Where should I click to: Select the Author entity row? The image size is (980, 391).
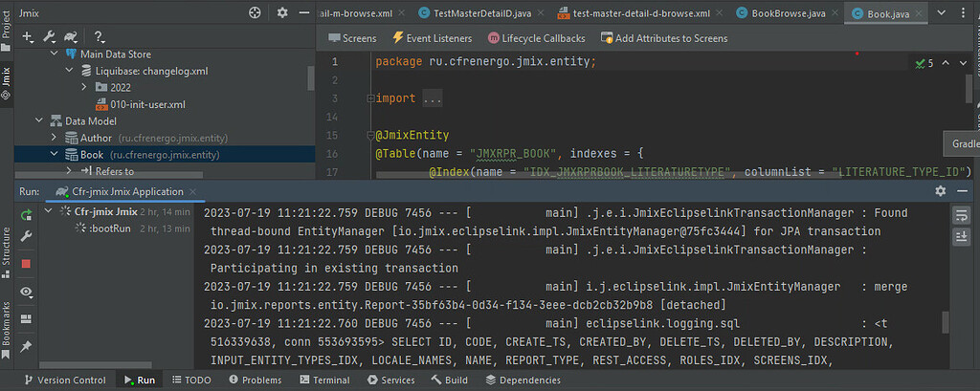(165, 138)
